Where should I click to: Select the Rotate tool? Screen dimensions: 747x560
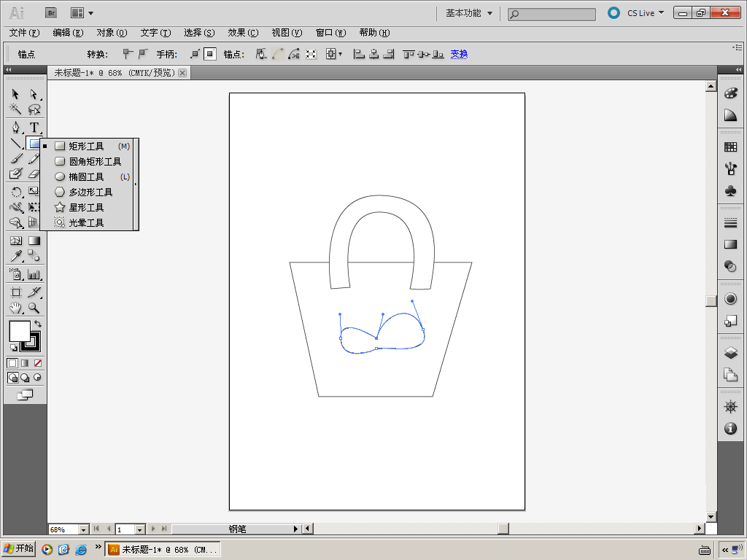pyautogui.click(x=15, y=192)
